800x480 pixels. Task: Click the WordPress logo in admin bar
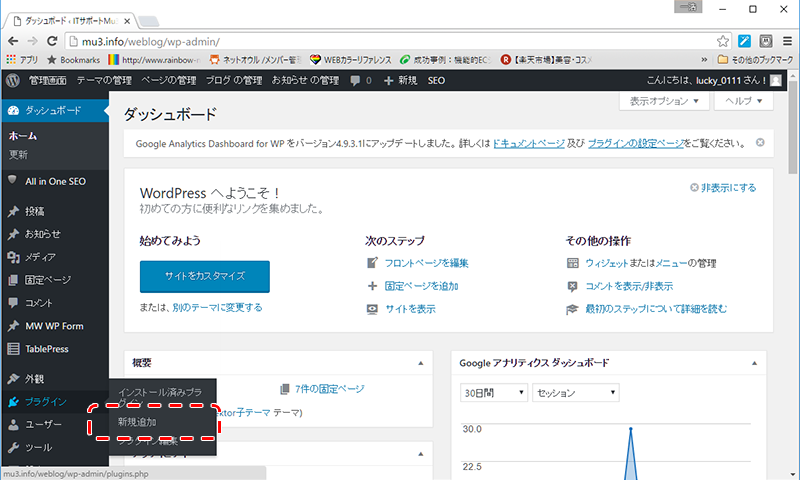(x=13, y=80)
